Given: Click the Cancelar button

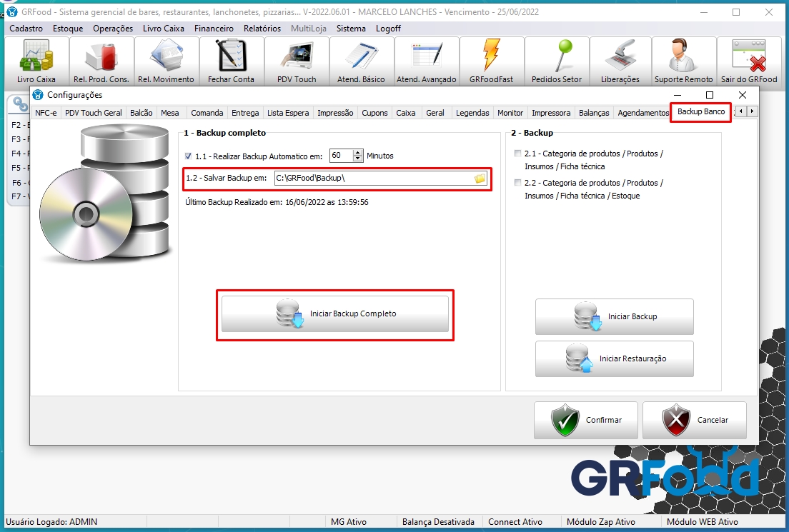Looking at the screenshot, I should [695, 420].
